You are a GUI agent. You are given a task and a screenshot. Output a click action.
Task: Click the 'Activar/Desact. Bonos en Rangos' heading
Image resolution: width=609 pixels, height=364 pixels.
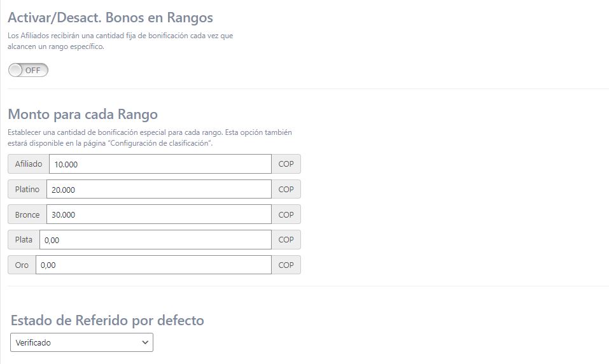110,18
